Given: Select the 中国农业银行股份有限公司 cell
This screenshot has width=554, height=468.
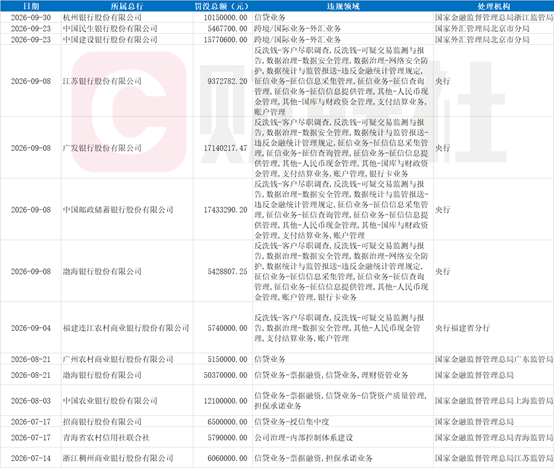Looking at the screenshot, I should coord(127,401).
